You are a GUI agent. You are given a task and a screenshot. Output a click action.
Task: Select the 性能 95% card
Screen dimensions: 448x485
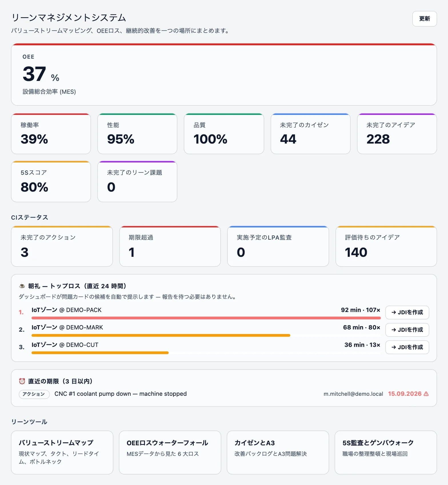click(137, 134)
